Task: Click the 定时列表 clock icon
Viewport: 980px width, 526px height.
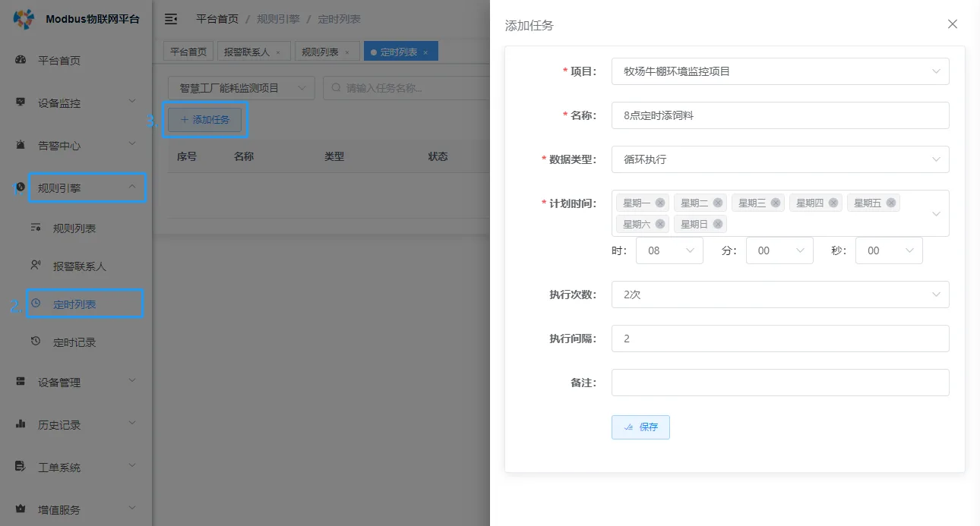Action: tap(36, 304)
